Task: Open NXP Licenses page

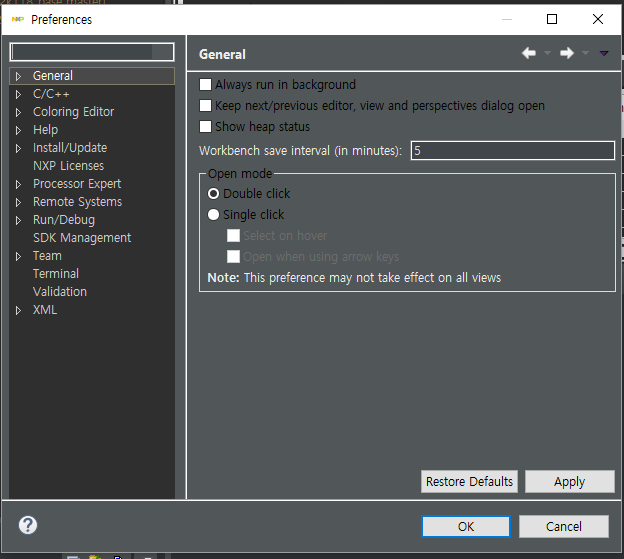Action: point(68,166)
